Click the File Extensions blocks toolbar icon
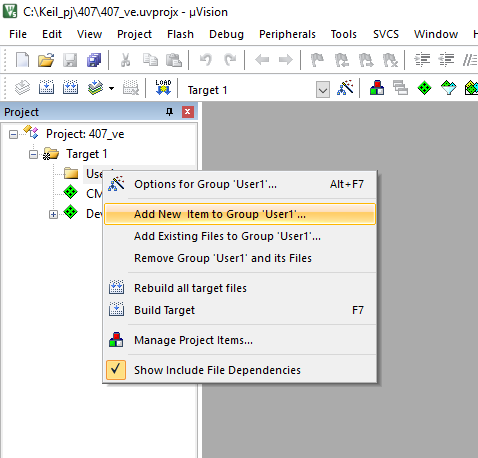The height and width of the screenshot is (458, 478). point(377,88)
